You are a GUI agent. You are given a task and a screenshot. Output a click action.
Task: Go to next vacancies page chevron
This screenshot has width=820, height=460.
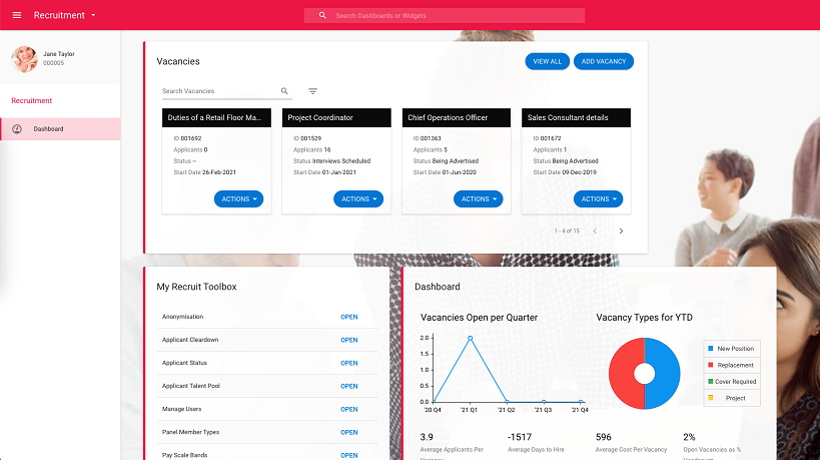[x=621, y=231]
